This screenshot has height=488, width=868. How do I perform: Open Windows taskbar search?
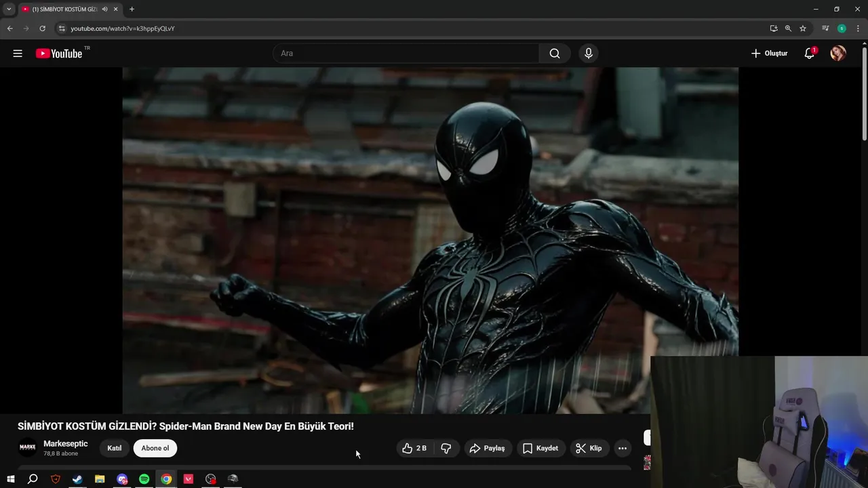(x=33, y=479)
